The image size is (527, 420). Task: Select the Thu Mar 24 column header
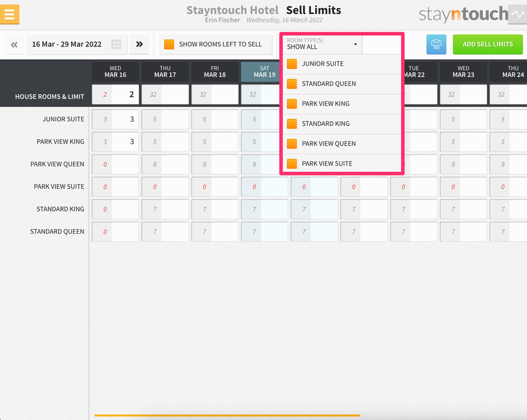click(x=508, y=72)
